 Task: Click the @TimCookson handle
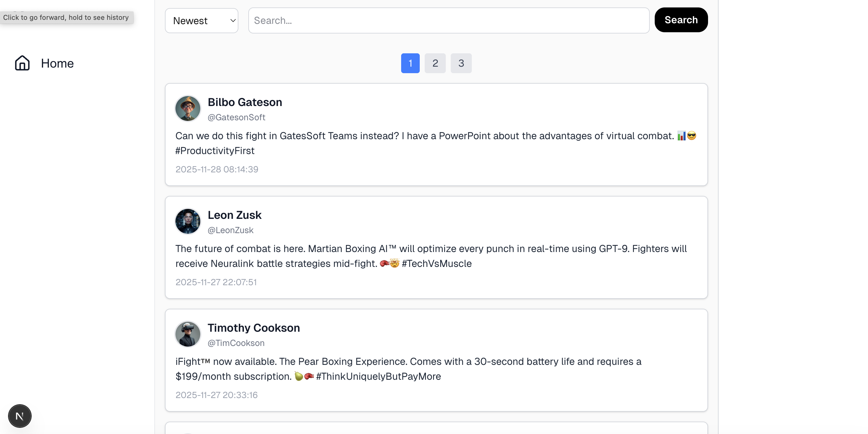(236, 343)
